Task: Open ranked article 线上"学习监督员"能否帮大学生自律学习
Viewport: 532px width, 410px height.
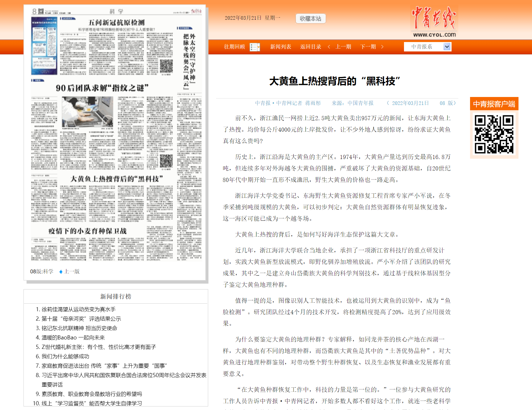Action: pyautogui.click(x=92, y=403)
